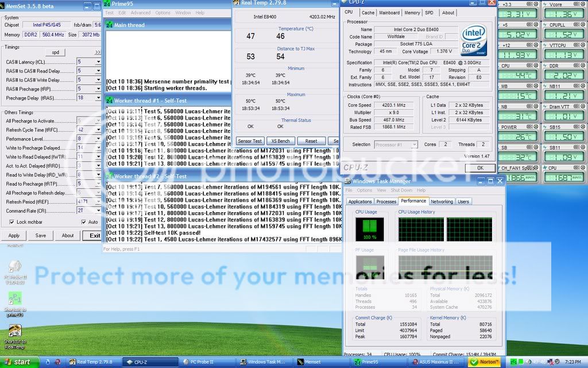588x368 pixels.
Task: Open the Windows start button
Action: click(x=20, y=362)
